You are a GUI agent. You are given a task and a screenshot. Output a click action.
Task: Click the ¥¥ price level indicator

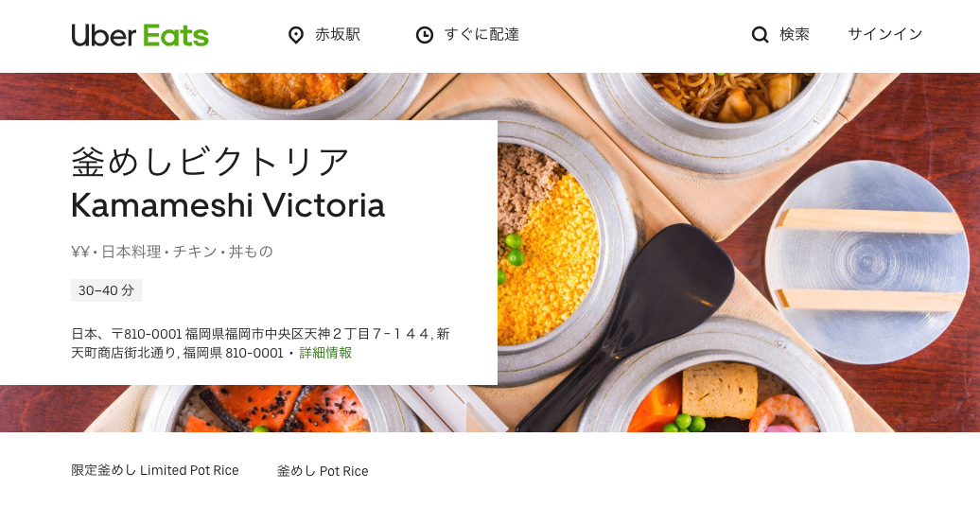[x=80, y=252]
